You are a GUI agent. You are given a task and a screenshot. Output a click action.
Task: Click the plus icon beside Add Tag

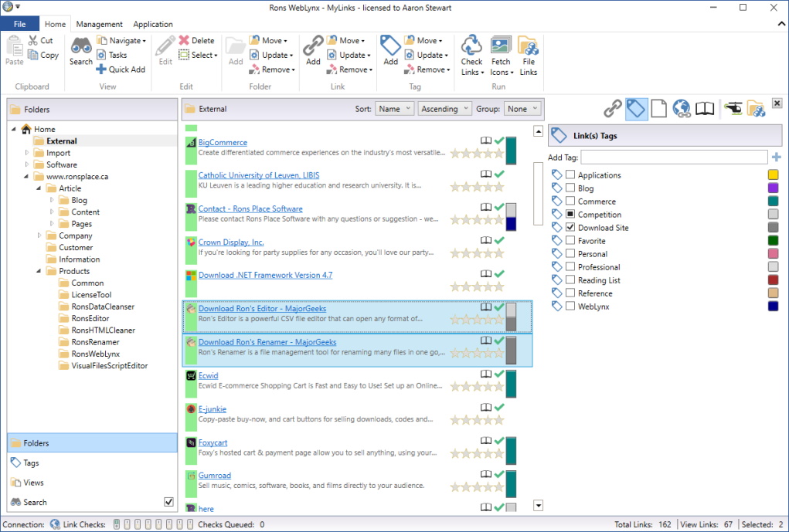coord(777,158)
